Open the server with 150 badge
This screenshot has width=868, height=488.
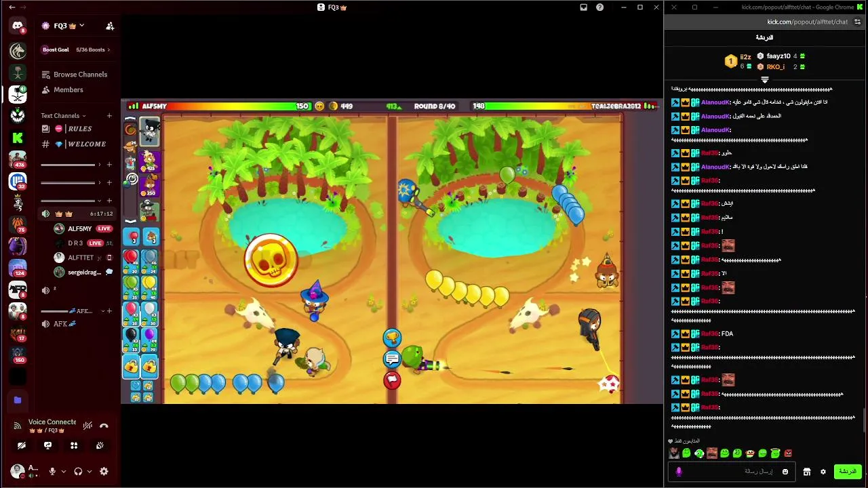(18, 354)
